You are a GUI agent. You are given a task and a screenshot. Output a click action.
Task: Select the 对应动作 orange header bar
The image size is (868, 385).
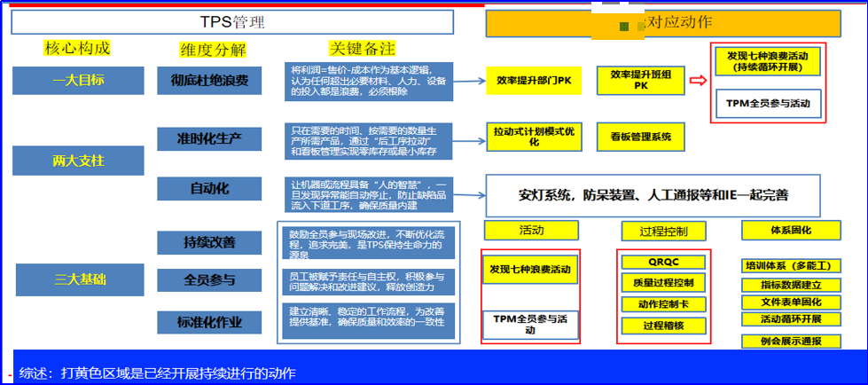pos(662,23)
